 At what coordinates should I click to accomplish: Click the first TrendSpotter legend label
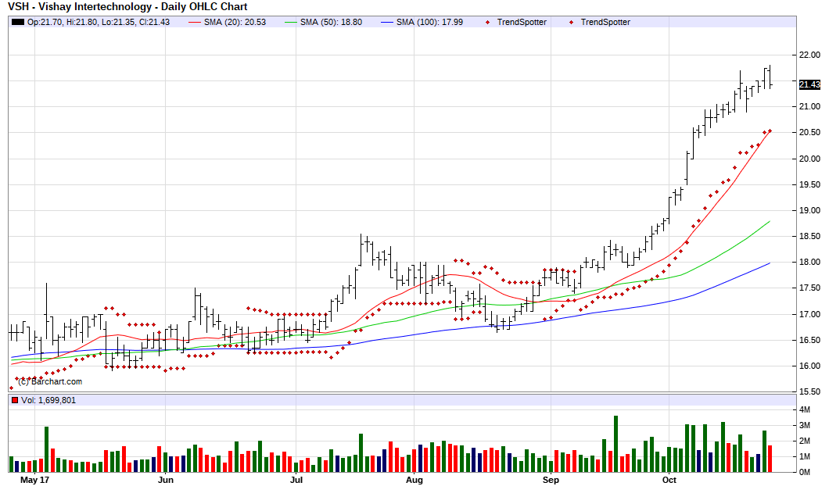[x=522, y=22]
